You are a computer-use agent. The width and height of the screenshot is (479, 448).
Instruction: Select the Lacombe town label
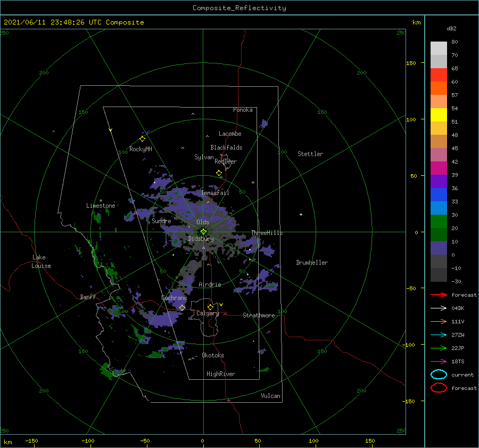(x=230, y=134)
